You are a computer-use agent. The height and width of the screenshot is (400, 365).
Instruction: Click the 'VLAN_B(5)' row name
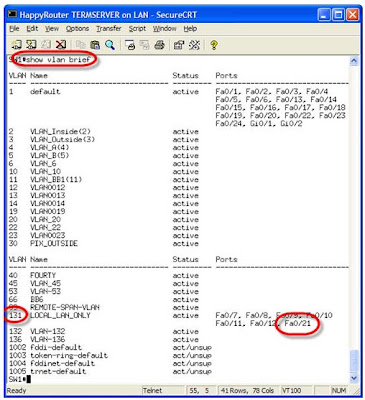click(x=50, y=155)
